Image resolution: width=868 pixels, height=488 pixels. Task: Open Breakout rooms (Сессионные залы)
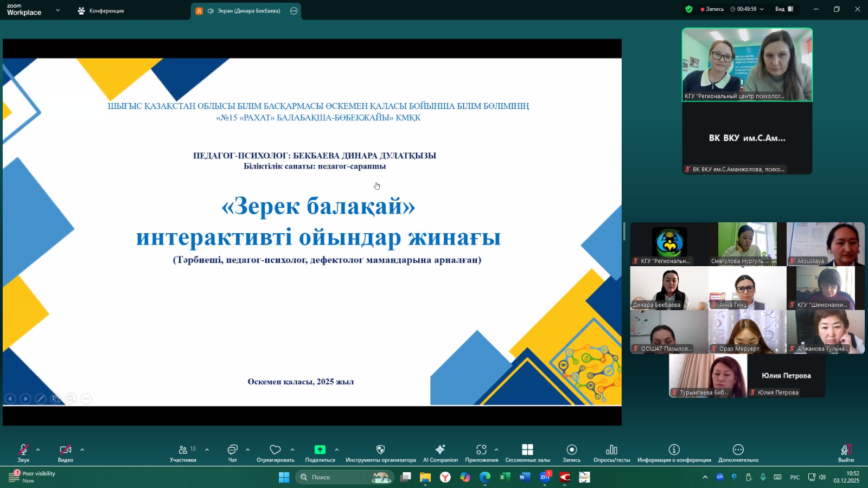[x=527, y=453]
